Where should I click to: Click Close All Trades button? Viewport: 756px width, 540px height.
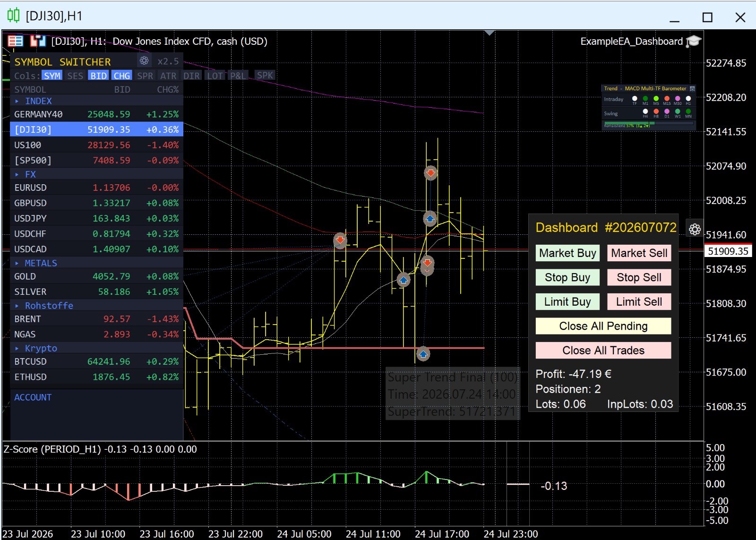click(x=603, y=350)
